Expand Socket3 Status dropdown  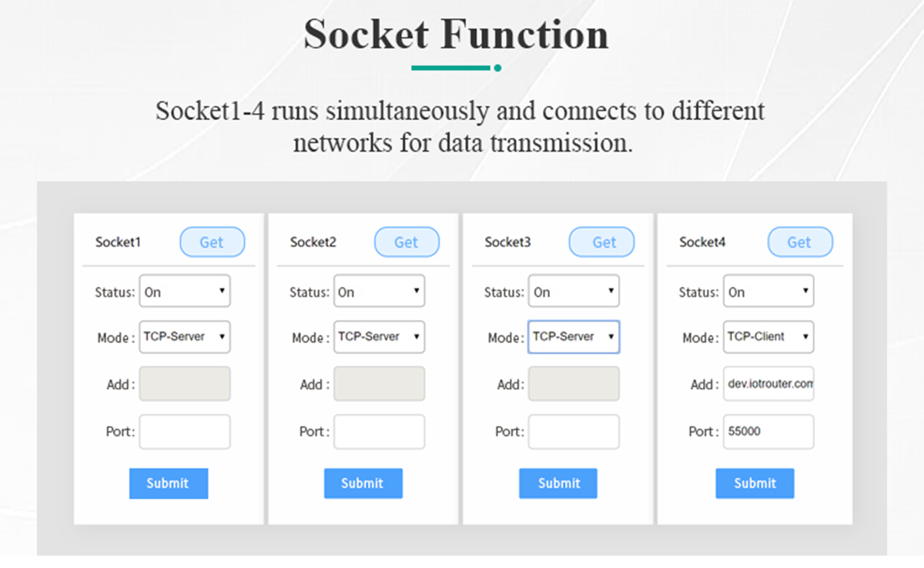574,292
